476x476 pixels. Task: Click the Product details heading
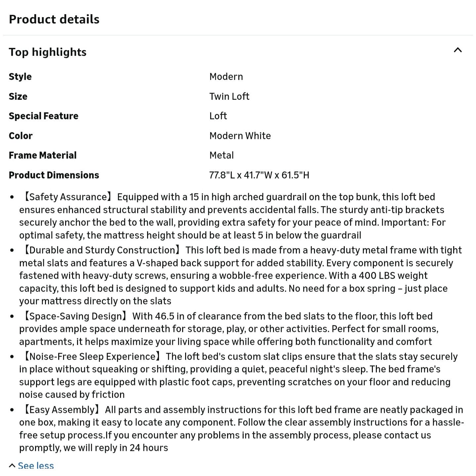pyautogui.click(x=54, y=19)
